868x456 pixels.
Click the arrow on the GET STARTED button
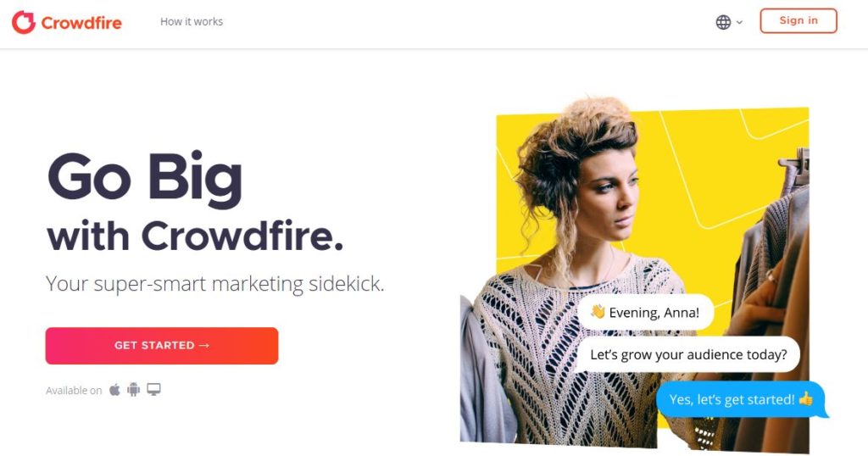coord(204,345)
